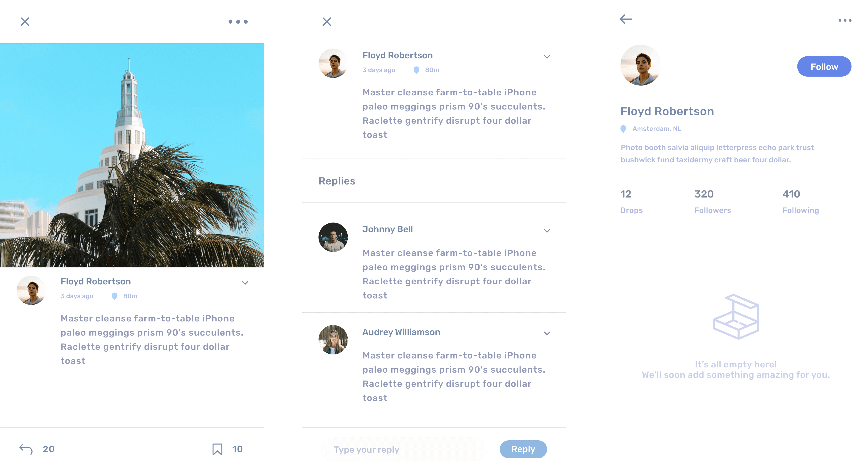Image resolution: width=868 pixels, height=471 pixels.
Task: Send the reply with the Reply button
Action: [523, 449]
